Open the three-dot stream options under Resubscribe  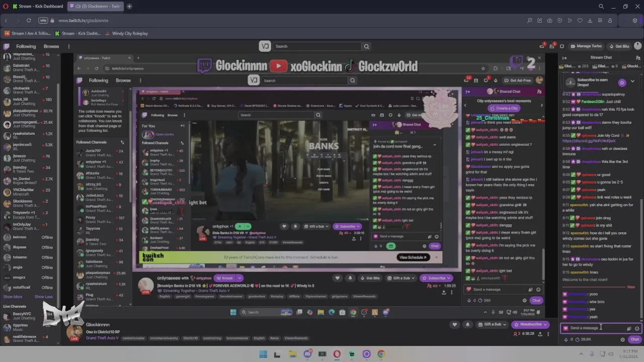click(548, 334)
